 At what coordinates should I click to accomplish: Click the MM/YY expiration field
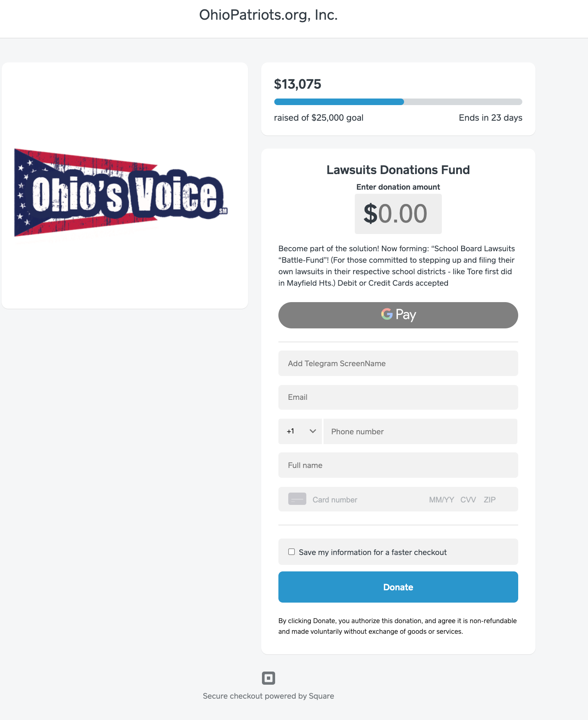click(441, 500)
